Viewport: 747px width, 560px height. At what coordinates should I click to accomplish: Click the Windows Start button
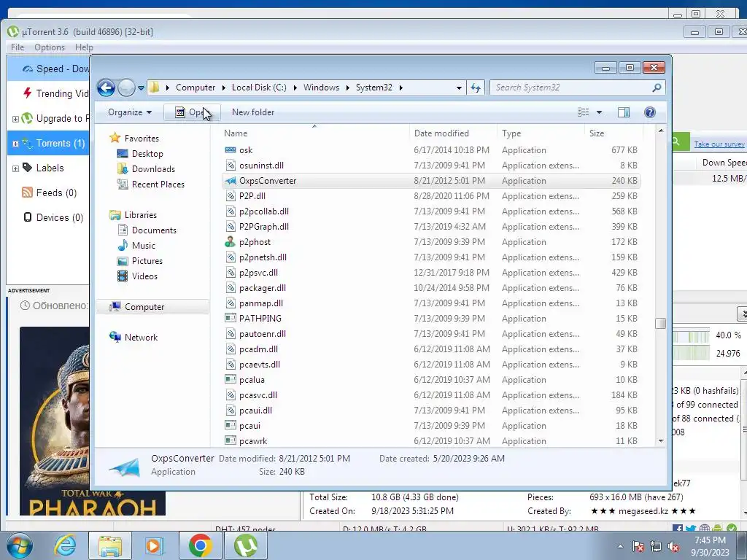(18, 545)
